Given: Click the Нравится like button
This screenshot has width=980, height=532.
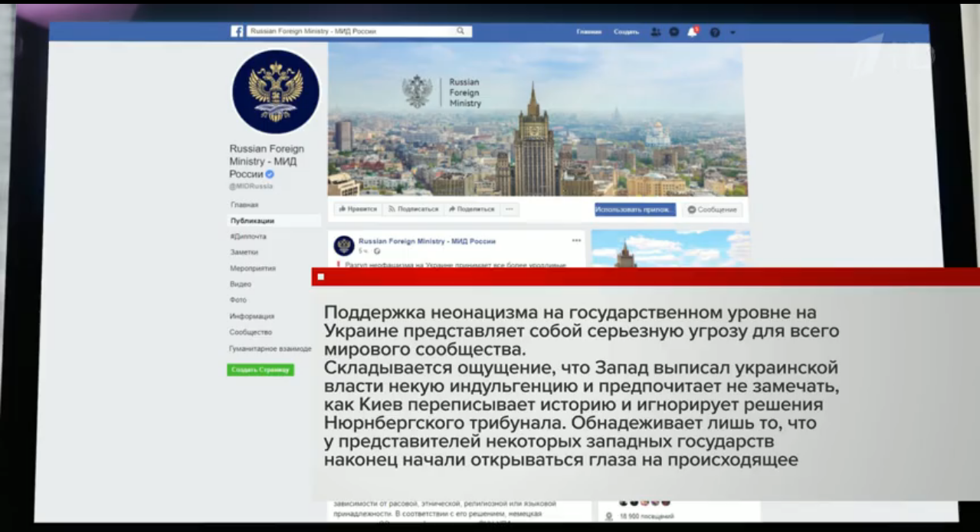Looking at the screenshot, I should click(358, 209).
